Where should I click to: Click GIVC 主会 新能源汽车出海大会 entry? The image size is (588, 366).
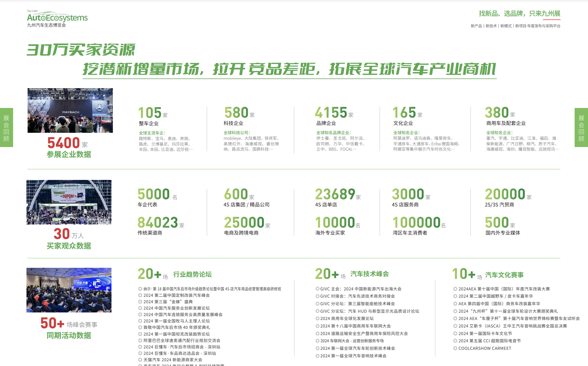pos(358,289)
